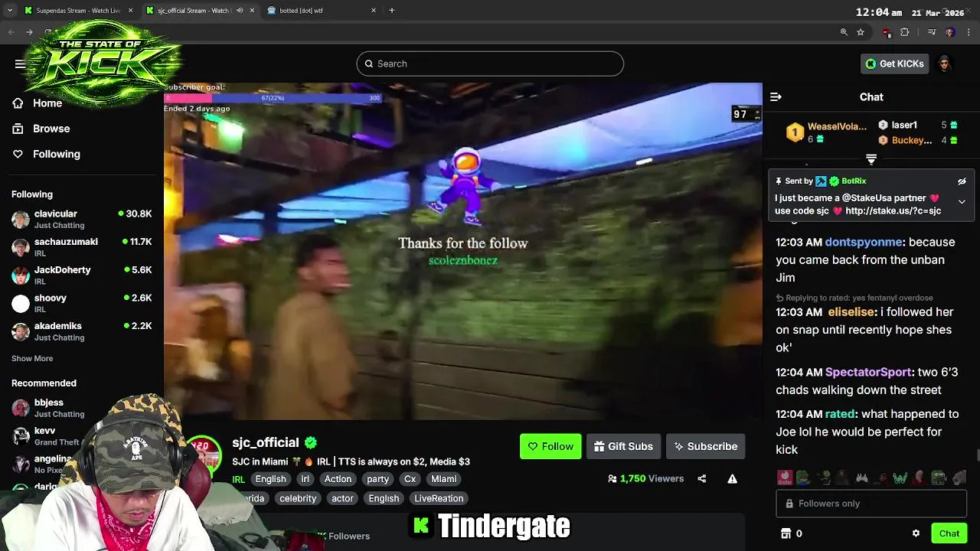The image size is (980, 551).
Task: Mute the sjc_official tab audio icon
Action: click(x=240, y=11)
